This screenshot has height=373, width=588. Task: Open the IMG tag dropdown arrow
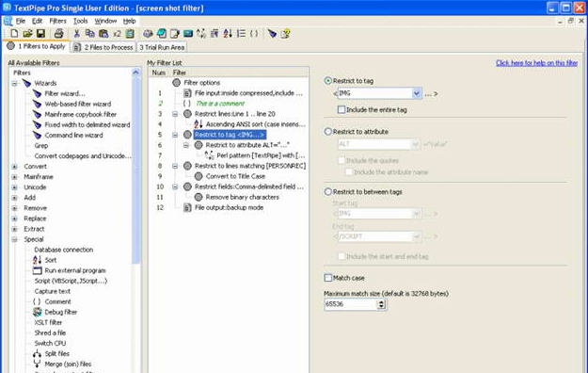tap(416, 93)
